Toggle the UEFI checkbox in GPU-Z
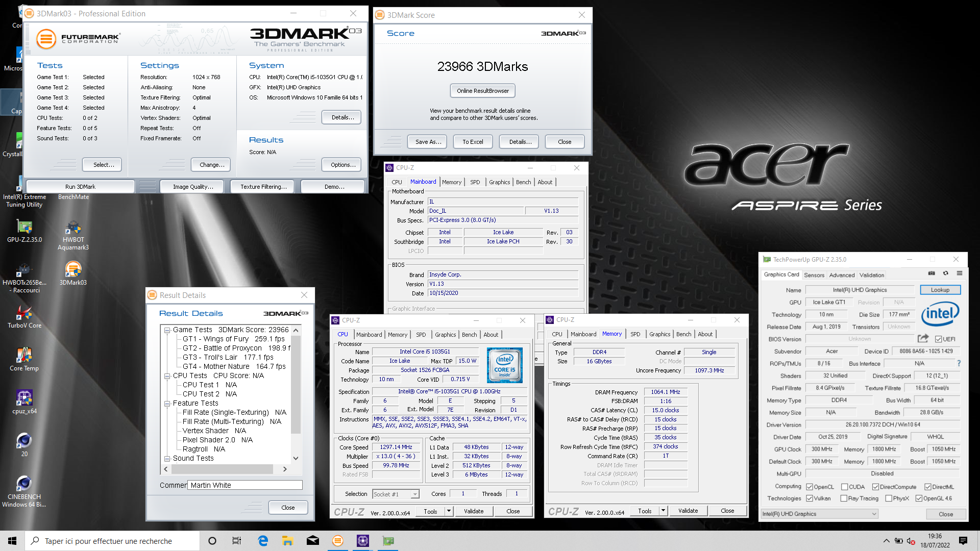The image size is (980, 551). [938, 339]
